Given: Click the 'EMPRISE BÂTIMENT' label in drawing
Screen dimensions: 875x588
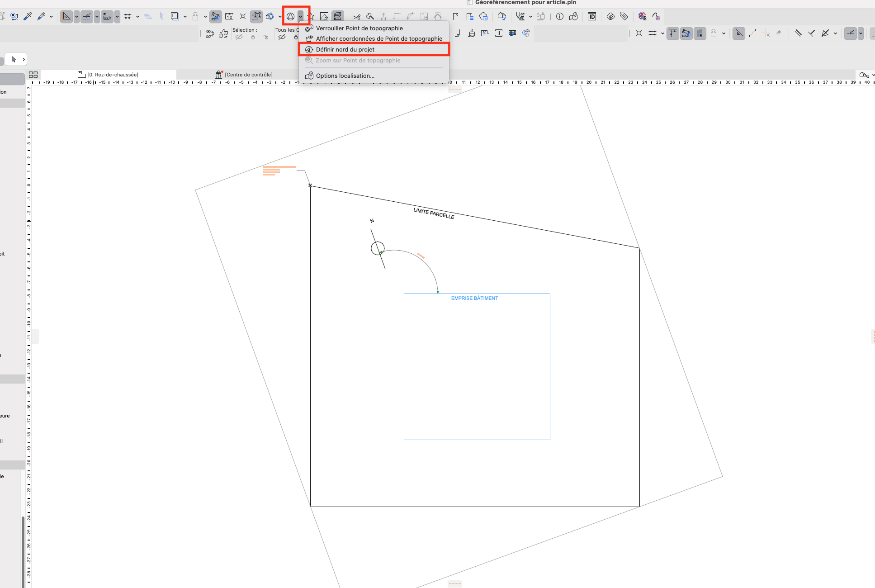Looking at the screenshot, I should [x=474, y=298].
